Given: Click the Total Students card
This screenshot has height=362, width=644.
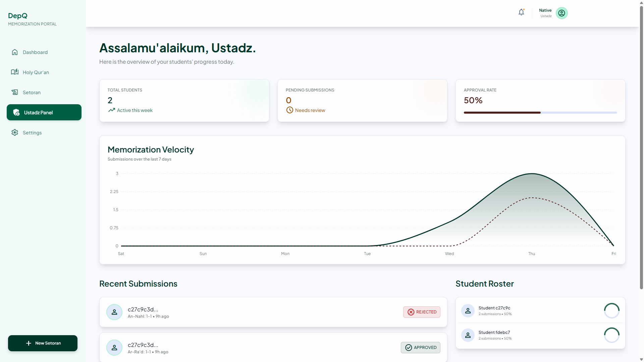Looking at the screenshot, I should point(184,101).
